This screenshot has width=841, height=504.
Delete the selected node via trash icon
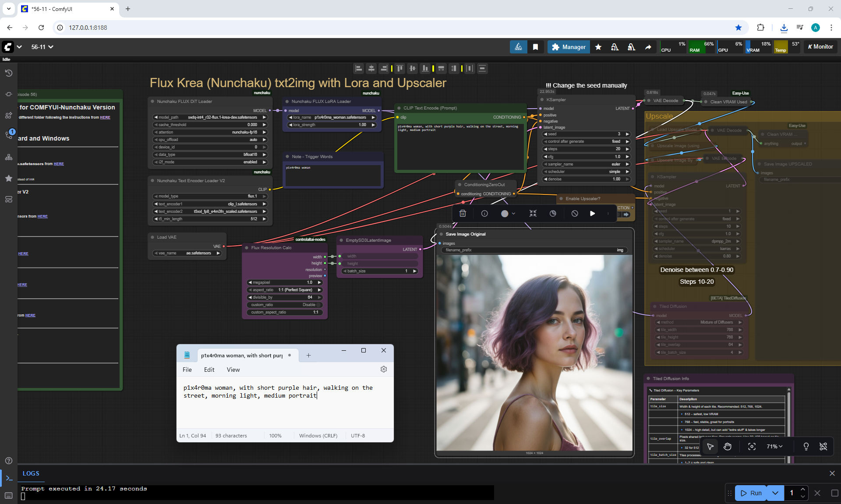coord(463,213)
